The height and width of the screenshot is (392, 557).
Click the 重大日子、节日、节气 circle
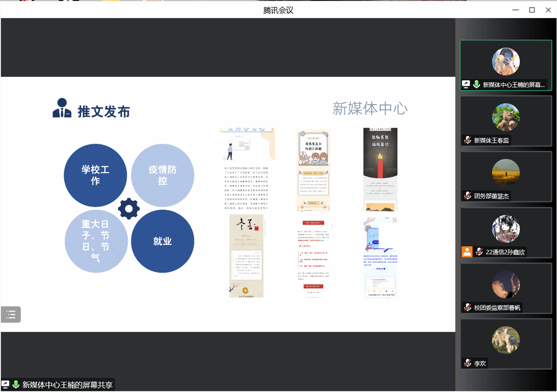(95, 241)
